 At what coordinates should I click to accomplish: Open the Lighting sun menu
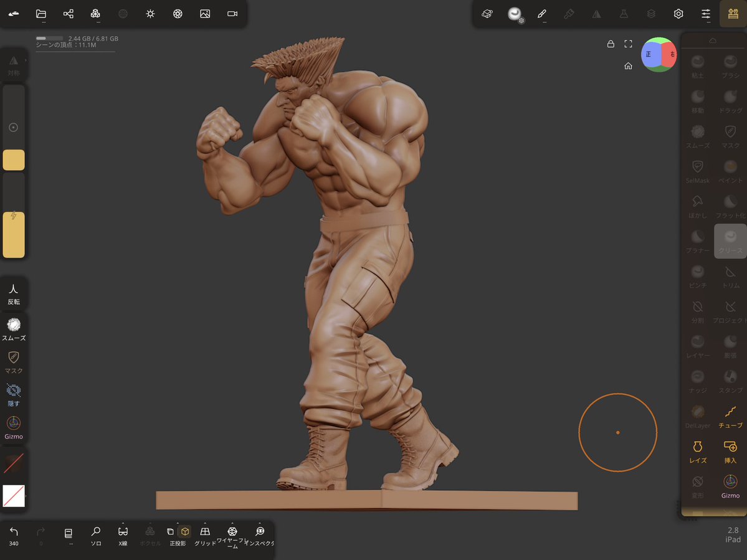click(x=150, y=14)
